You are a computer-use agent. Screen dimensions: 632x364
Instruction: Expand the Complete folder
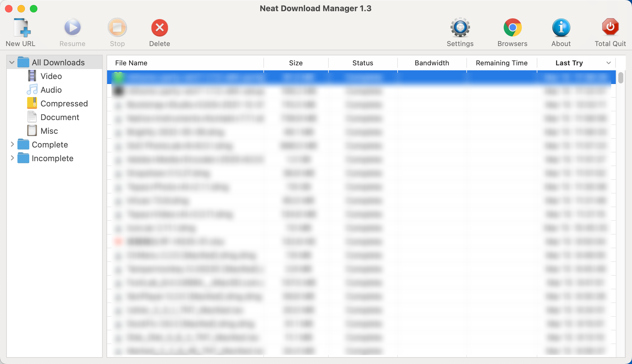[12, 144]
